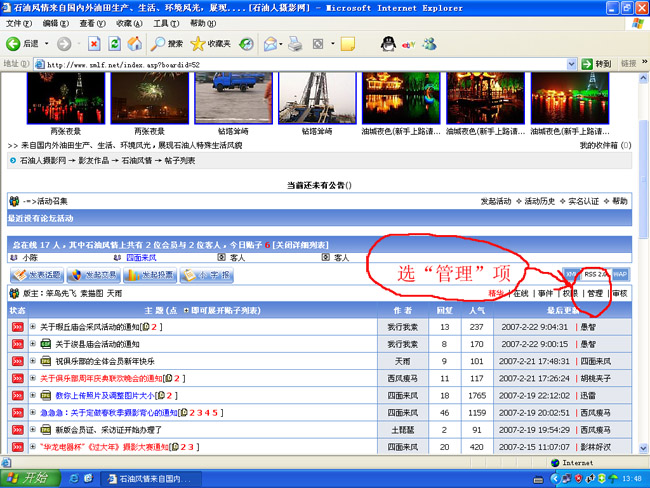Open the address bar dropdown arrow

click(x=571, y=64)
